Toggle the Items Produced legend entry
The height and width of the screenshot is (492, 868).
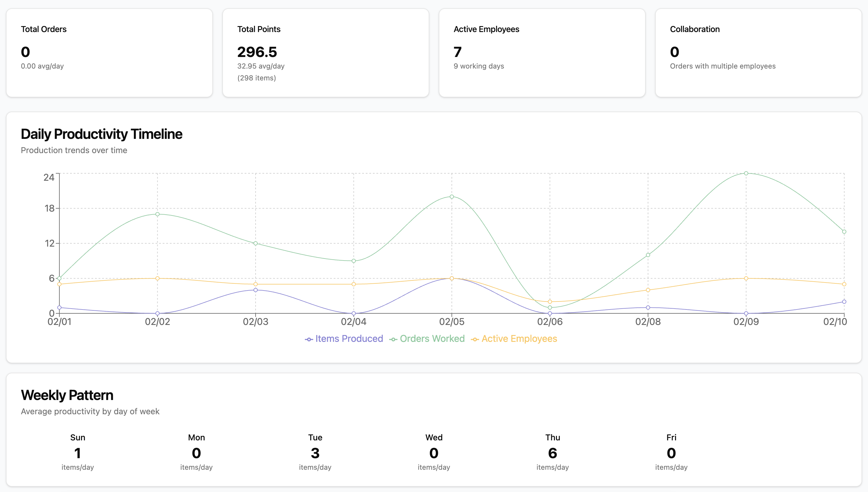(x=349, y=339)
